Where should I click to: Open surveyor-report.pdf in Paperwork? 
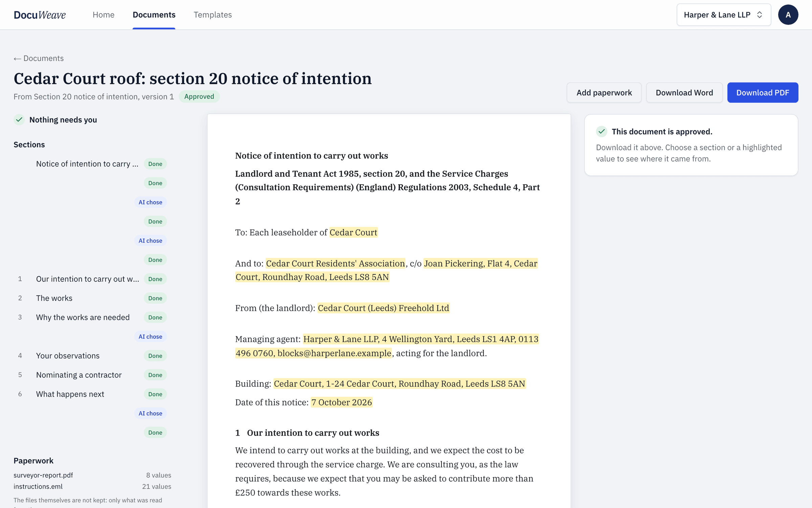coord(43,475)
